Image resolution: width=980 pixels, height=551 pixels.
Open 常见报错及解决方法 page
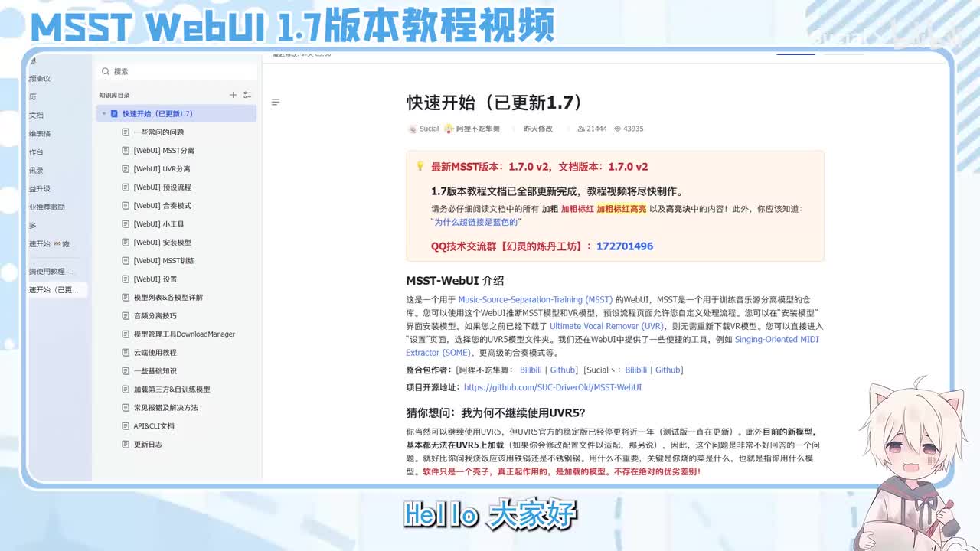click(165, 408)
